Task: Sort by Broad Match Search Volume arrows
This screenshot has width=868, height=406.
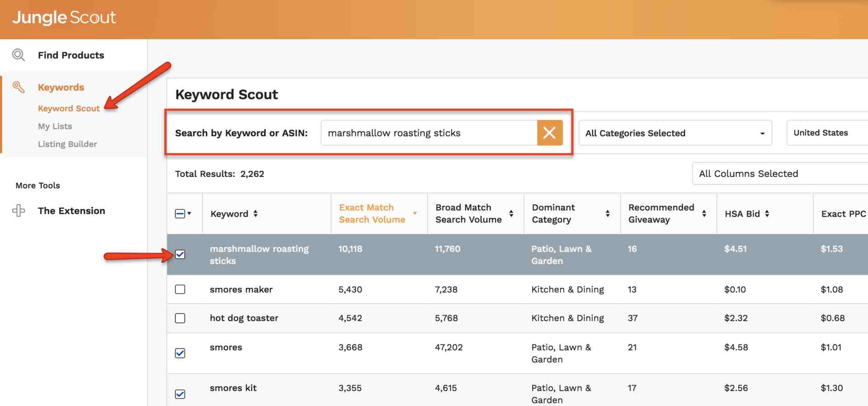Action: 511,213
